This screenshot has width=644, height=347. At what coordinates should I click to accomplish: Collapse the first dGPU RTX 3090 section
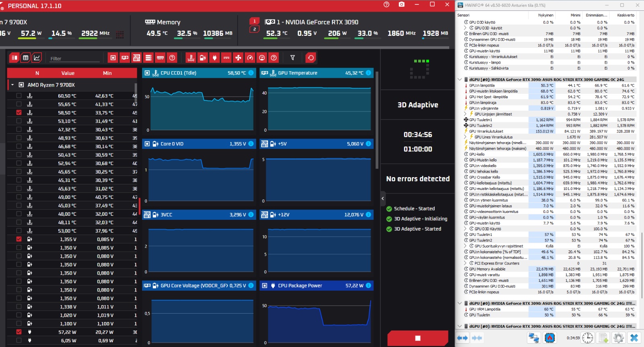tap(460, 80)
